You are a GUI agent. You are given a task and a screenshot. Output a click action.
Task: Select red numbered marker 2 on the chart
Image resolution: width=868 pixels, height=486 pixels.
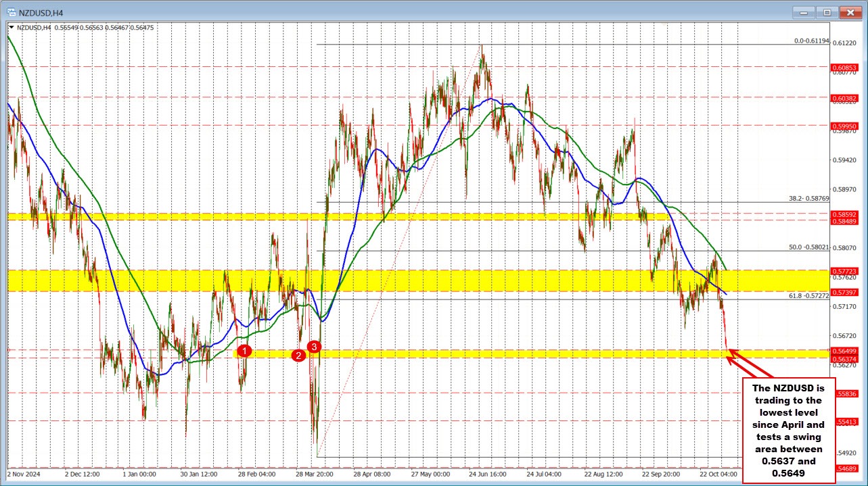coord(298,355)
